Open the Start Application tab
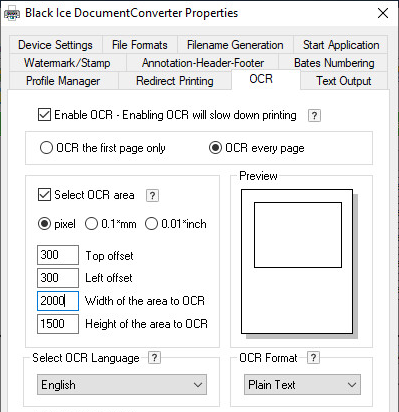399x412 pixels. coord(341,45)
